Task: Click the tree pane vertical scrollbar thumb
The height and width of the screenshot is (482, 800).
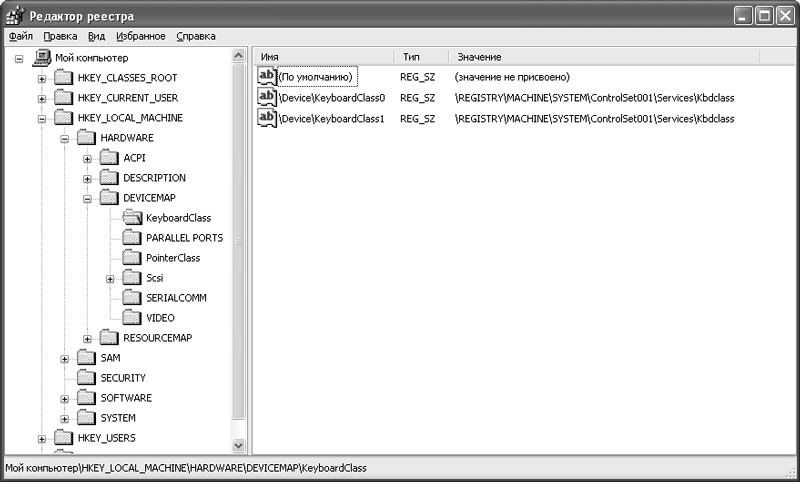Action: pyautogui.click(x=238, y=241)
